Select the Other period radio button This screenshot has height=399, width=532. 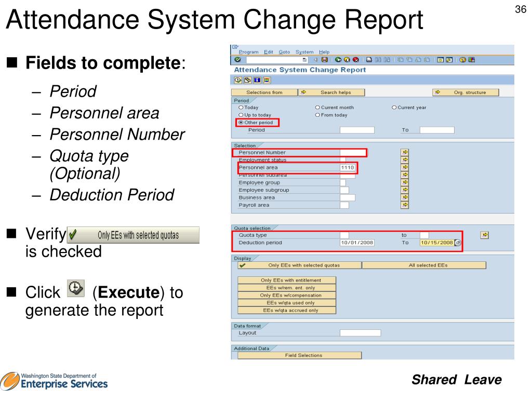[x=241, y=122]
